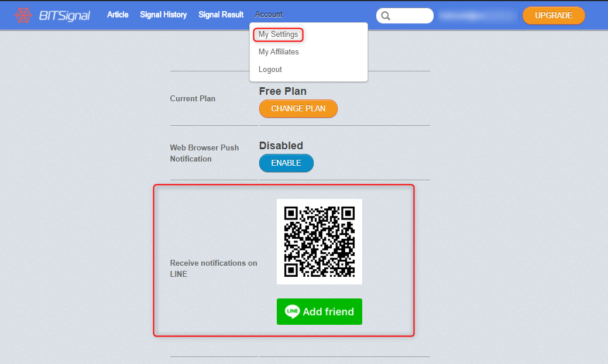Click ENABLE for browser push notification
This screenshot has height=364, width=608.
coord(286,163)
